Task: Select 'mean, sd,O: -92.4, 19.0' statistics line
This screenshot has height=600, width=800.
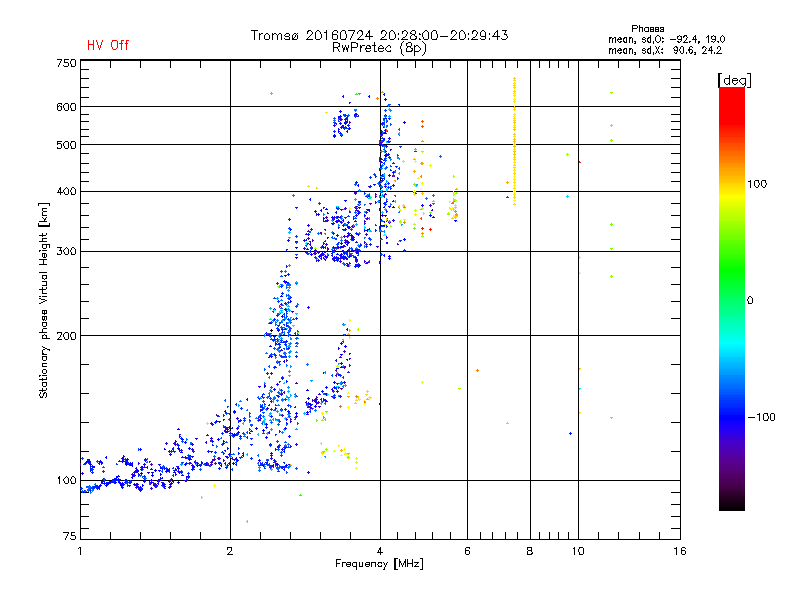Action: click(666, 39)
